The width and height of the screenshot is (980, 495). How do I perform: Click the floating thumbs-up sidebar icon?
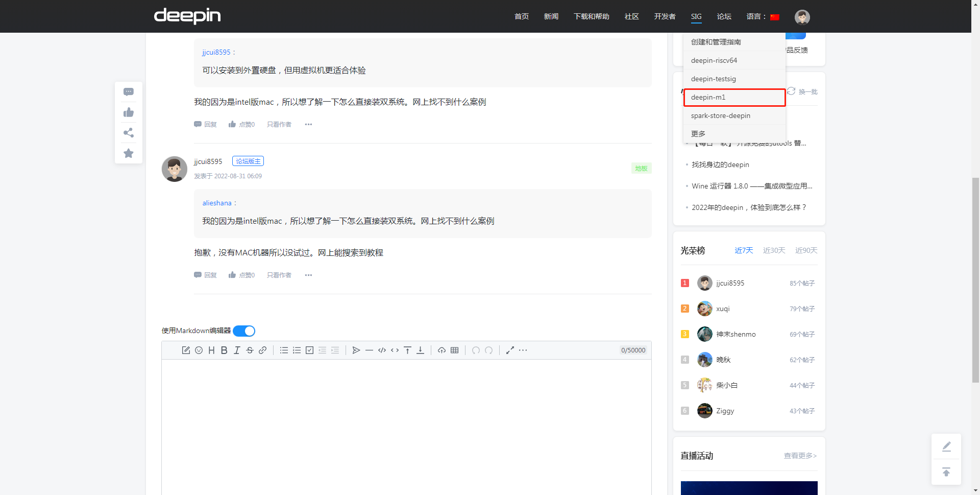[x=129, y=112]
